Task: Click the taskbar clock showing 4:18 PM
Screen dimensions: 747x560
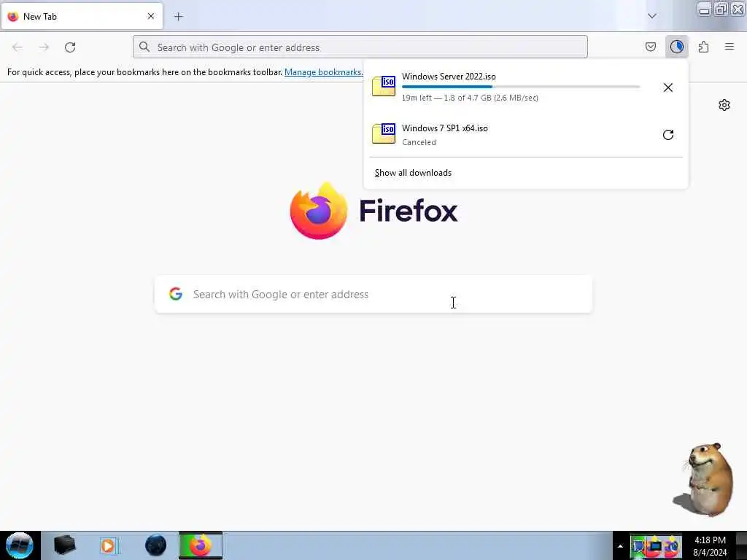Action: [x=710, y=545]
